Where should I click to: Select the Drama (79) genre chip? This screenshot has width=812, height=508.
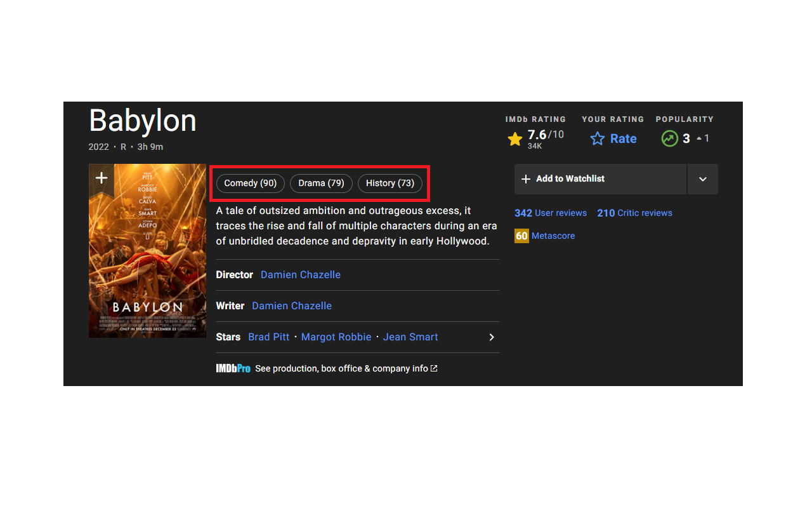[321, 183]
